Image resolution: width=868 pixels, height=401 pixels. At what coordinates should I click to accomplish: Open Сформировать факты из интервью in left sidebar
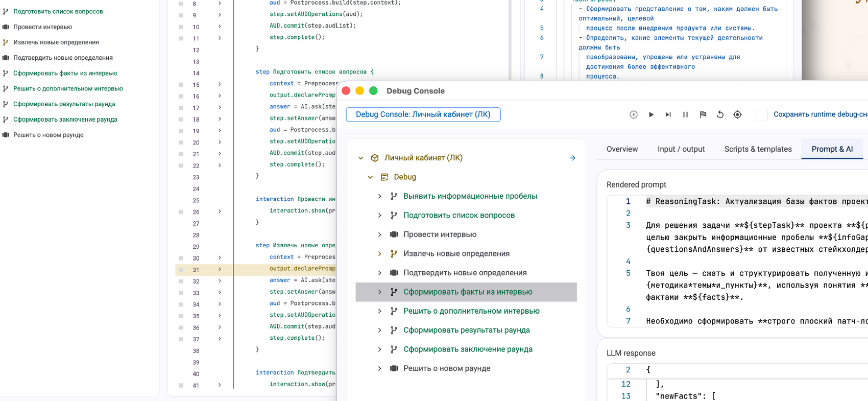pyautogui.click(x=65, y=73)
